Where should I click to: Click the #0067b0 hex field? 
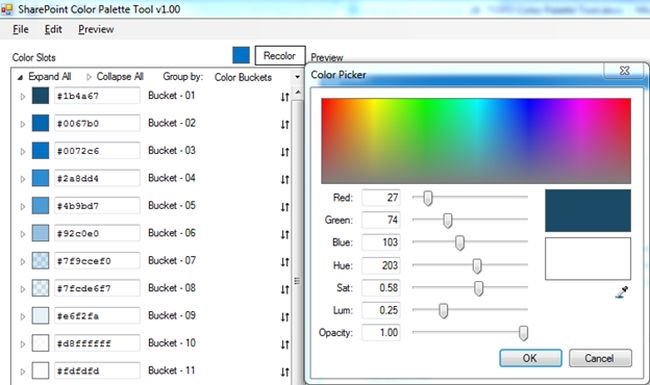(97, 123)
